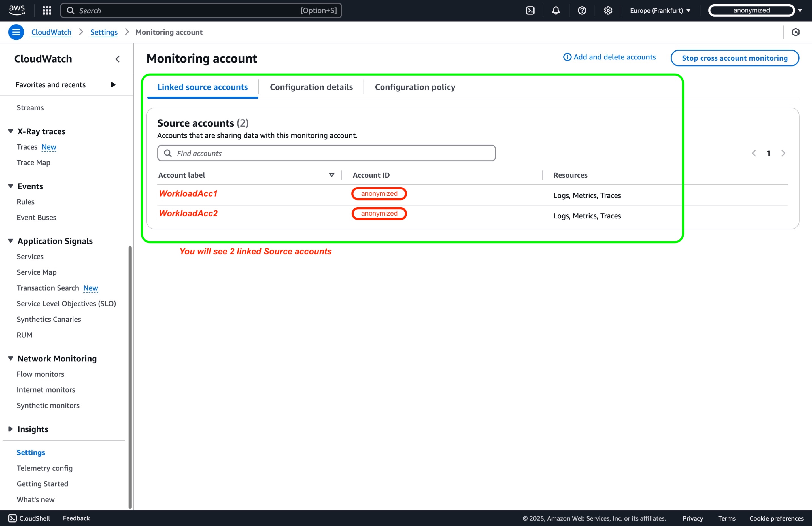Viewport: 812px width, 526px height.
Task: Open the hexagon panel icon at right
Action: pos(796,32)
